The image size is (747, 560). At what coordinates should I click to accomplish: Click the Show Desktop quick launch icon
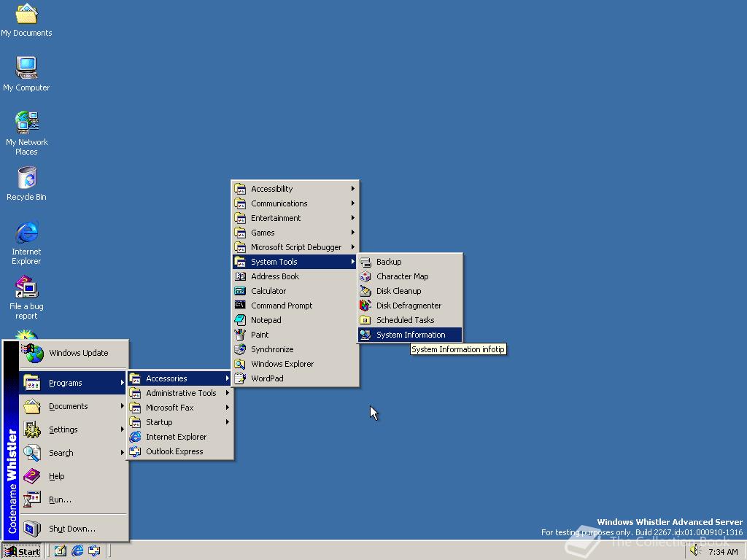point(60,551)
